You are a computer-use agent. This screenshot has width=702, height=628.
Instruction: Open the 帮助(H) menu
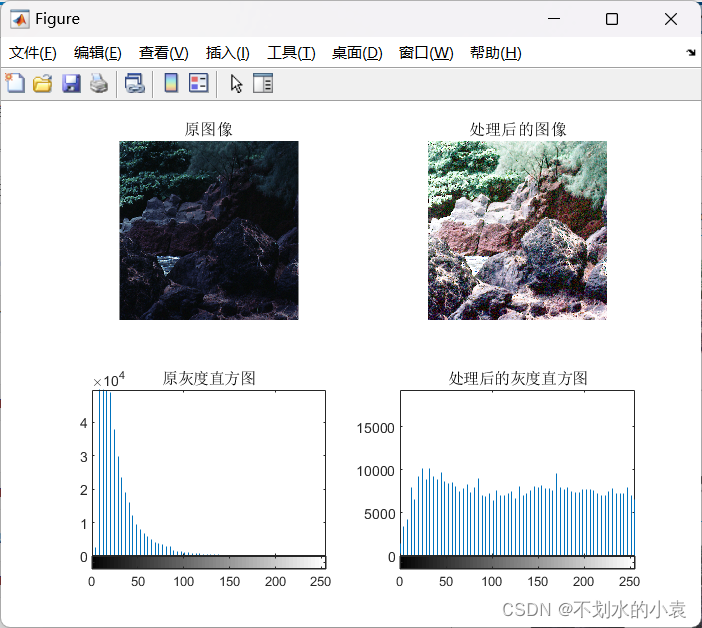[x=496, y=53]
